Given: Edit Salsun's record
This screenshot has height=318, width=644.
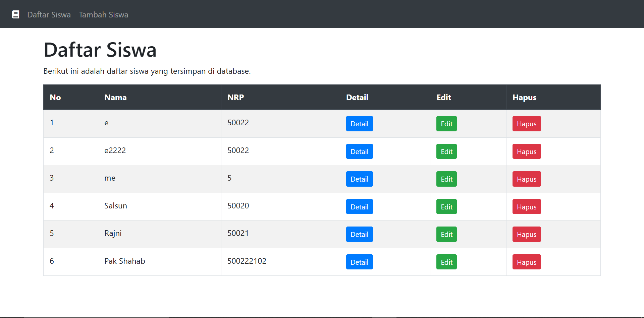Looking at the screenshot, I should [446, 207].
